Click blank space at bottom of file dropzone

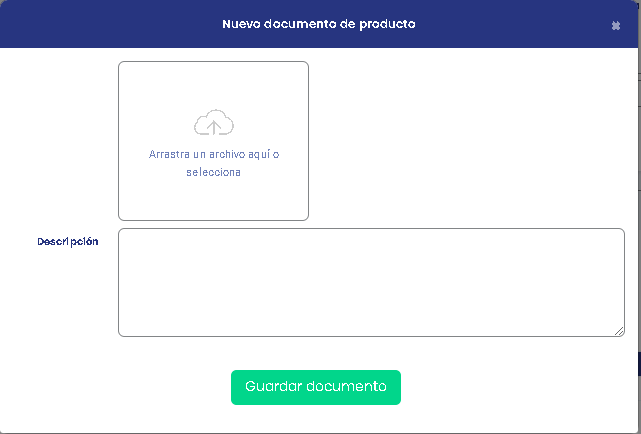point(213,201)
